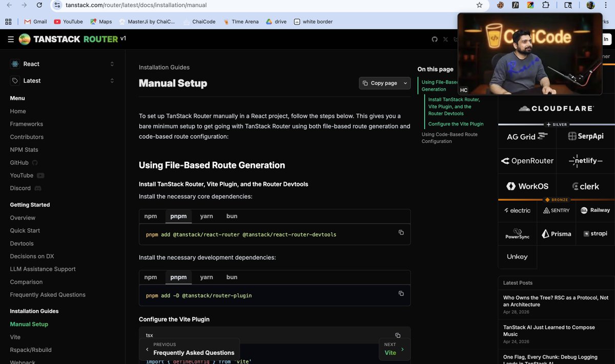This screenshot has width=615, height=364.
Task: Open the GitHub icon in the site header
Action: [x=435, y=39]
